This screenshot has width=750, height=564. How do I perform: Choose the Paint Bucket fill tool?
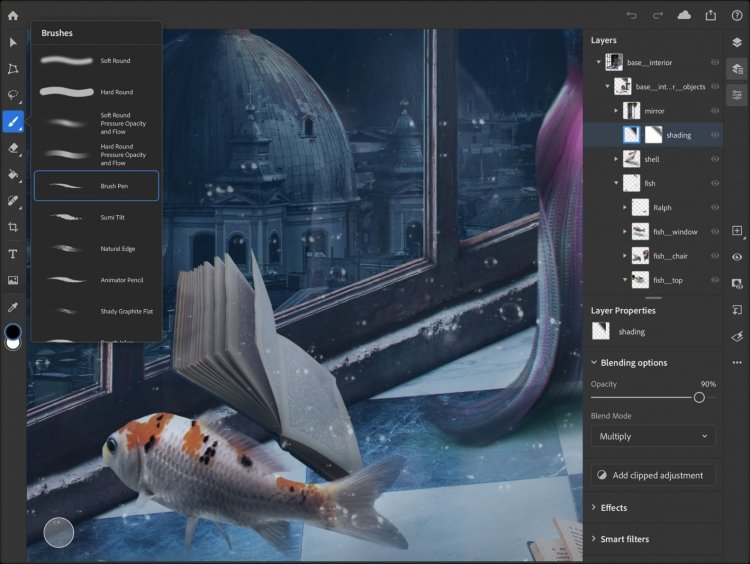point(13,174)
